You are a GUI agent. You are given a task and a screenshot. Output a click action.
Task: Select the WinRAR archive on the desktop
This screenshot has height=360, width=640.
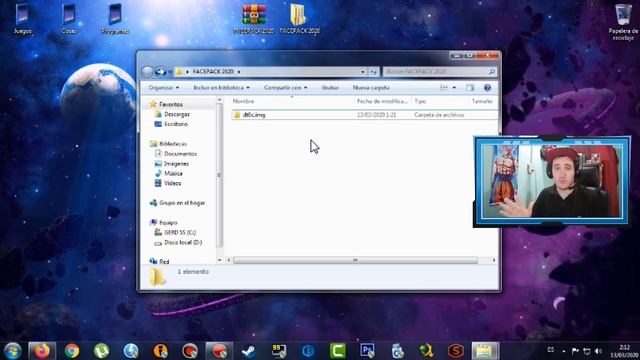[x=254, y=18]
